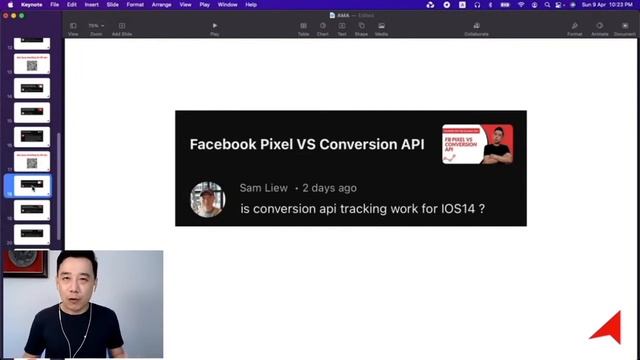Open the Slide menu
640x360 pixels.
coord(112,5)
